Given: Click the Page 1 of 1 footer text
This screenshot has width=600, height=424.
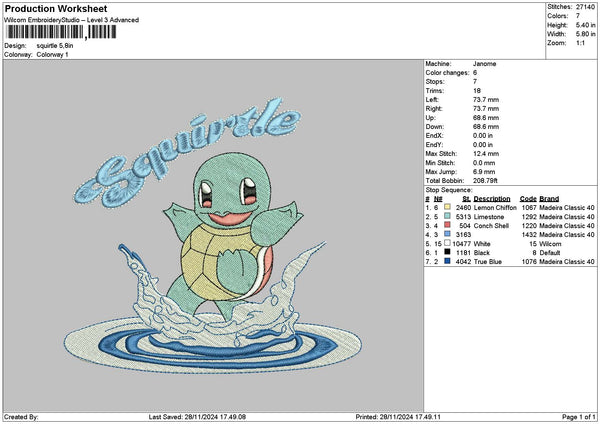Looking at the screenshot, I should tap(579, 417).
